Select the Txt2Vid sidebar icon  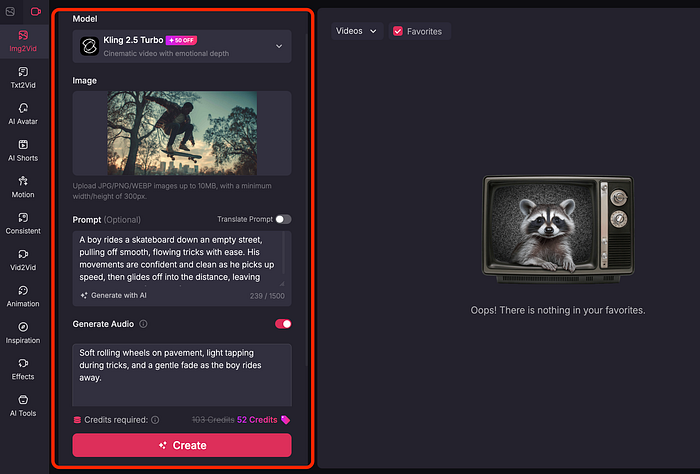(x=23, y=77)
